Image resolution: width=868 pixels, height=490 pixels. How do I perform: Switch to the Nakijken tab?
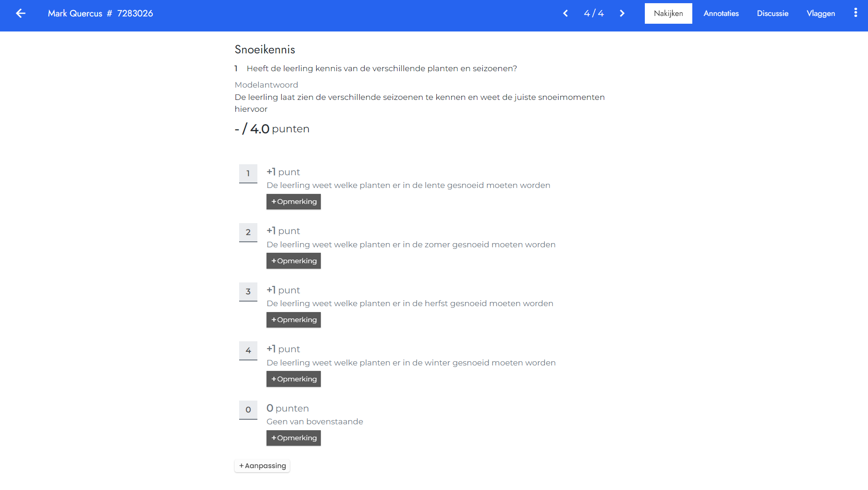(668, 13)
